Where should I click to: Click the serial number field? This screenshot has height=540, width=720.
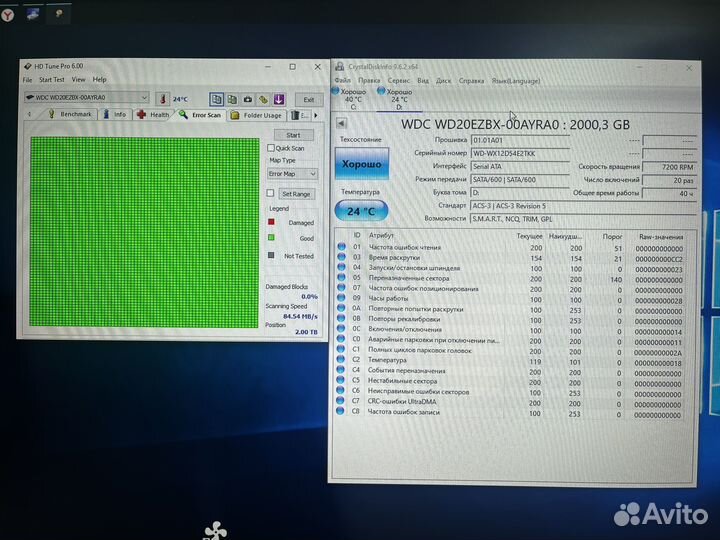(520, 153)
